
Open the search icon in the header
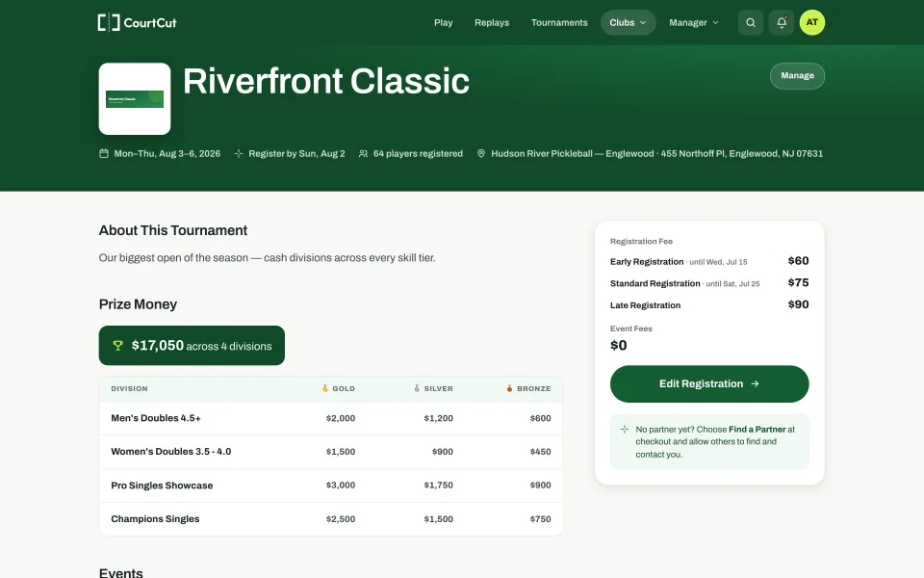(750, 22)
